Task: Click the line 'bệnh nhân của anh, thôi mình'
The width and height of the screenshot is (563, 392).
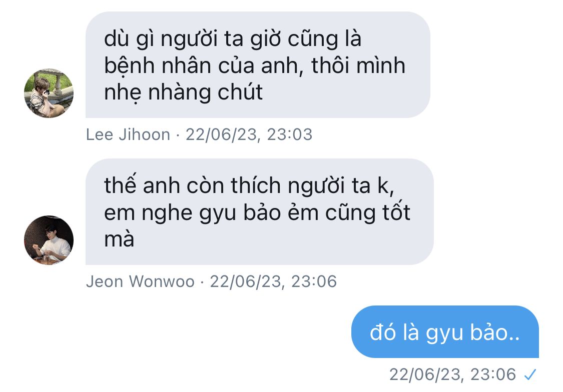Action: coord(255,65)
